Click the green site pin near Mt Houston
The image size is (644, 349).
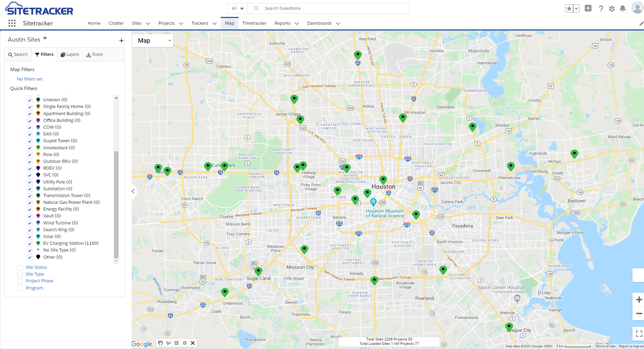tap(403, 117)
